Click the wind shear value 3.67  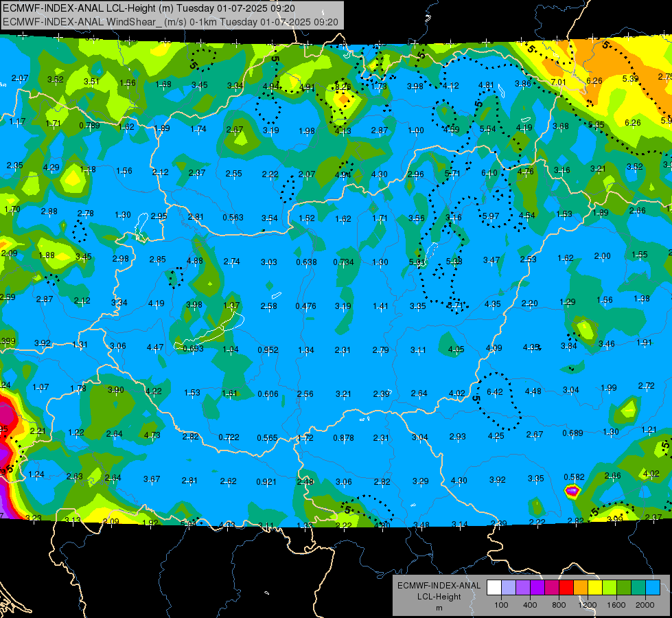click(x=152, y=479)
